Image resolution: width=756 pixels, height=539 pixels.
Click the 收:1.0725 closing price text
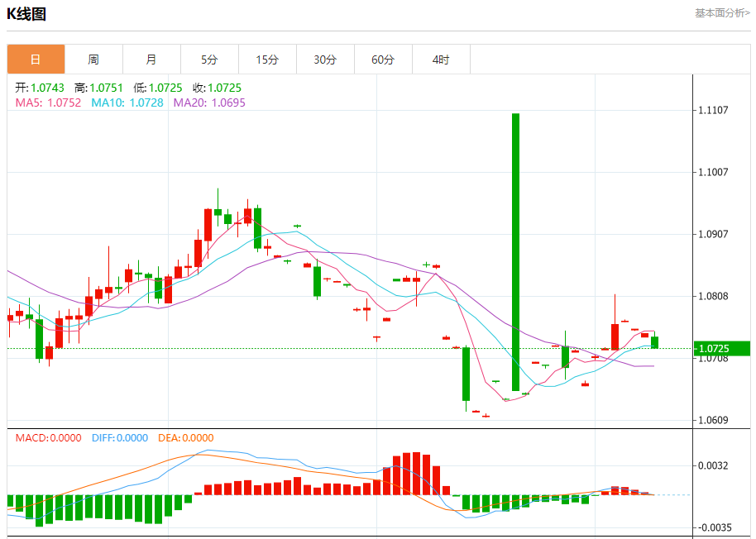(217, 88)
